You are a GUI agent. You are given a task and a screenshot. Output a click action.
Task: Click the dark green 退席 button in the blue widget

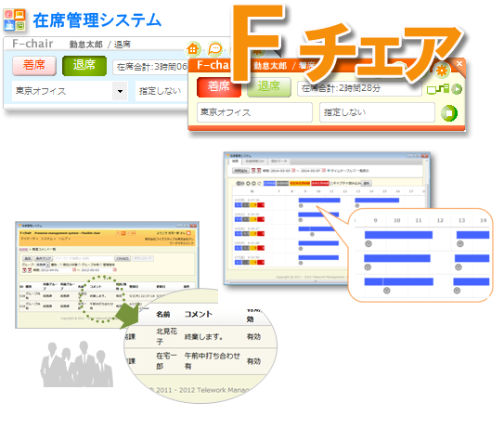[84, 65]
